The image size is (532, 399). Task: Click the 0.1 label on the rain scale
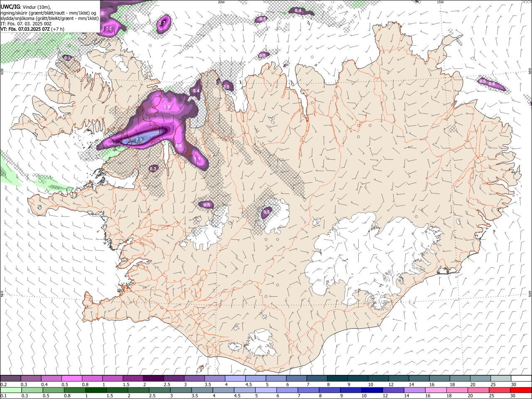[4, 396]
